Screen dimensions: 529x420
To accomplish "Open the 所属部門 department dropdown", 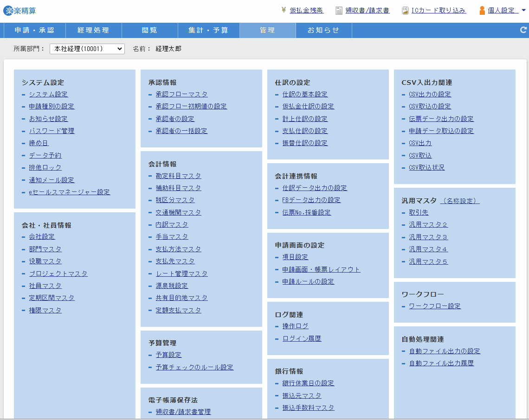I will point(87,49).
